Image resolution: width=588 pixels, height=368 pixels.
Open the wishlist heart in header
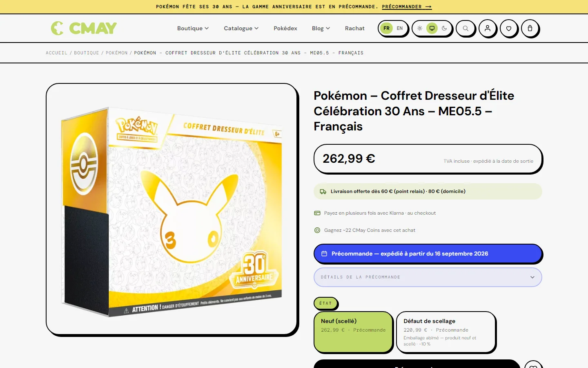[x=509, y=28]
